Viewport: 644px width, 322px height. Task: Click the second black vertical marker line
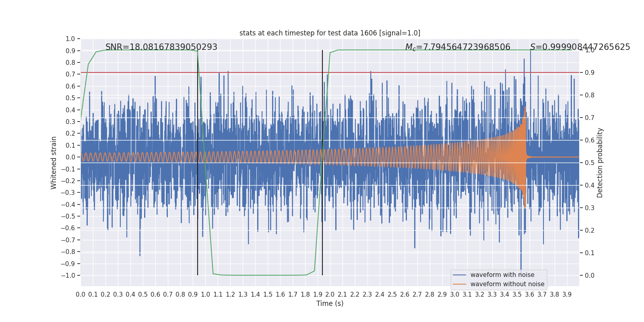[322, 242]
